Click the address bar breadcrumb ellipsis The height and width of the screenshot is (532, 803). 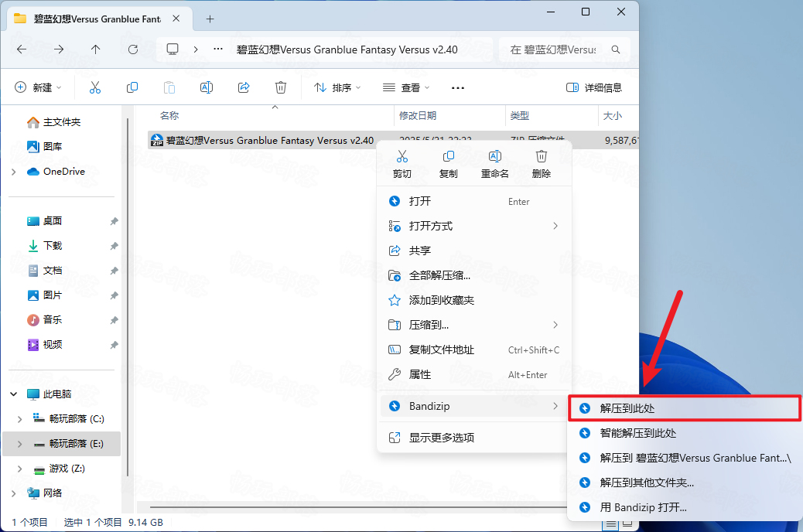click(x=218, y=49)
